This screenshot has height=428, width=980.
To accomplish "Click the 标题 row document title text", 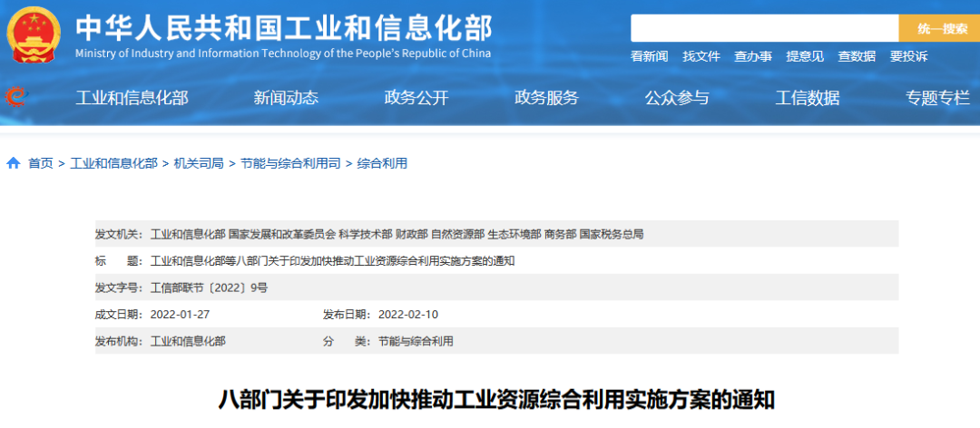I will [332, 261].
